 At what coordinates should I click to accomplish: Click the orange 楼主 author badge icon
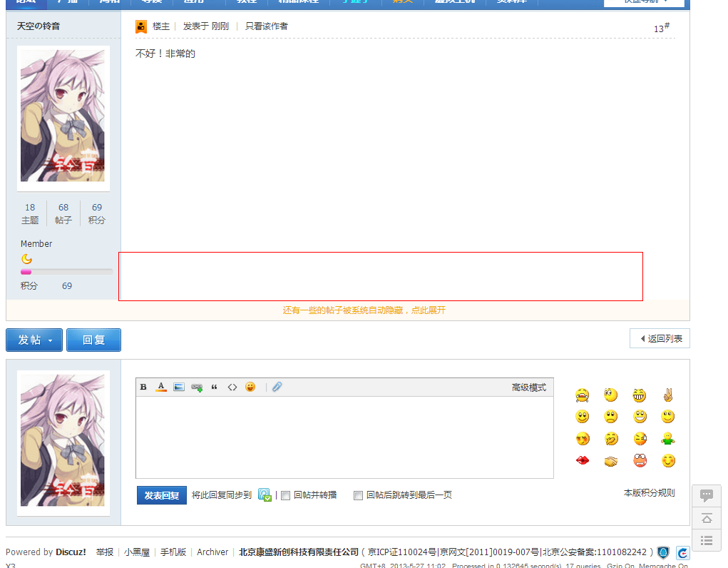(141, 26)
